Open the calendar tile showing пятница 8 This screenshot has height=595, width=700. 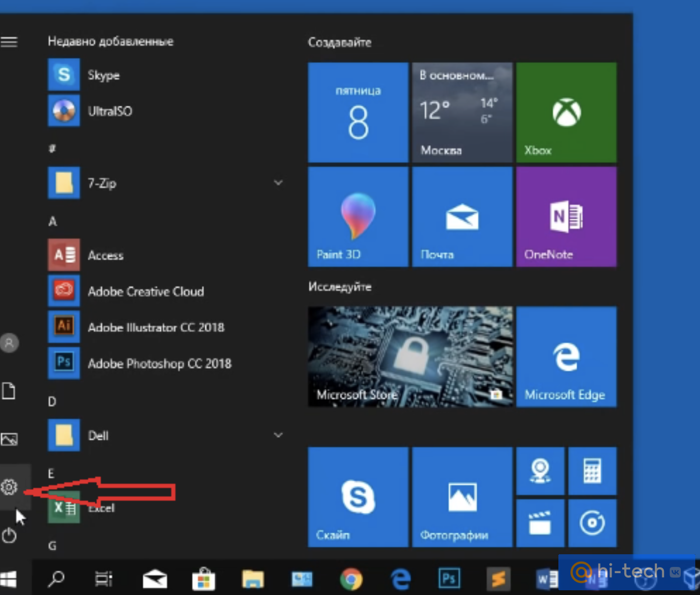pos(358,112)
